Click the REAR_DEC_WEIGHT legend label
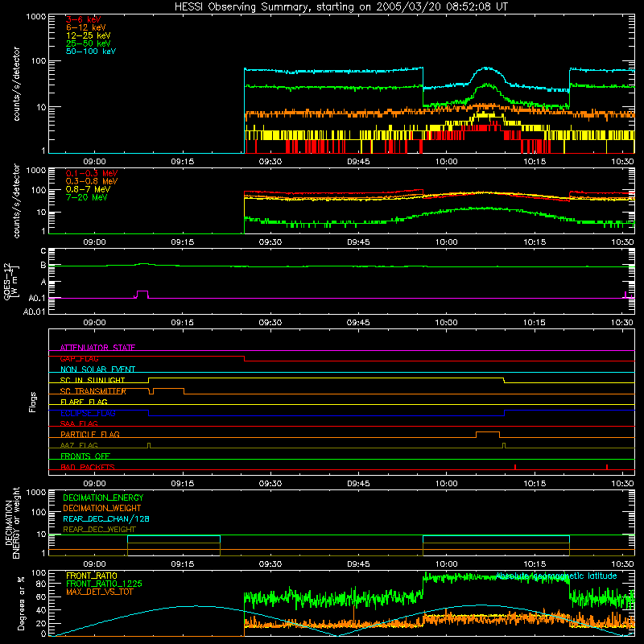 point(99,530)
